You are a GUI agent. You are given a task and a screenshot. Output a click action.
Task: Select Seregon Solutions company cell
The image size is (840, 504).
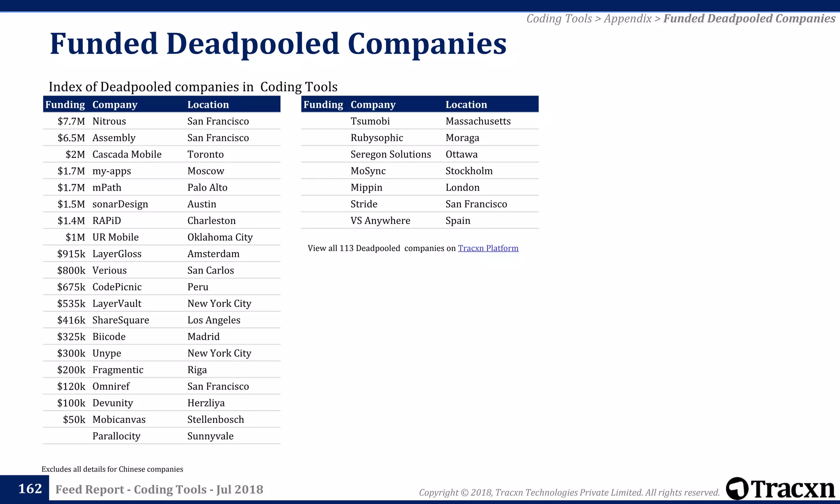point(391,155)
